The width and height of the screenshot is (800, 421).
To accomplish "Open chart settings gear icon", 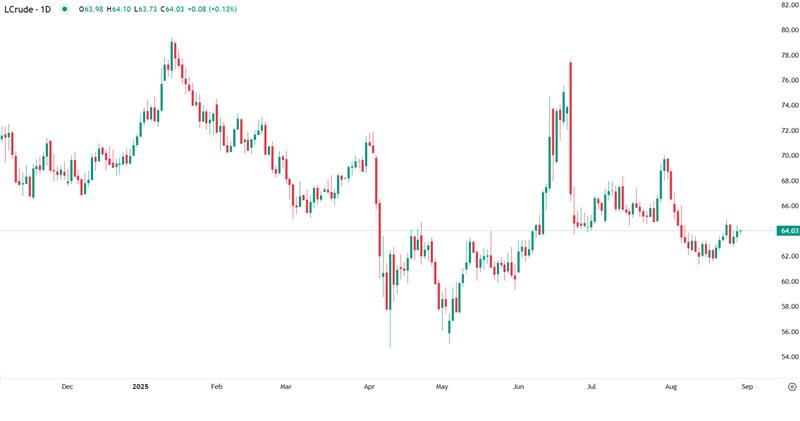I will pyautogui.click(x=791, y=385).
